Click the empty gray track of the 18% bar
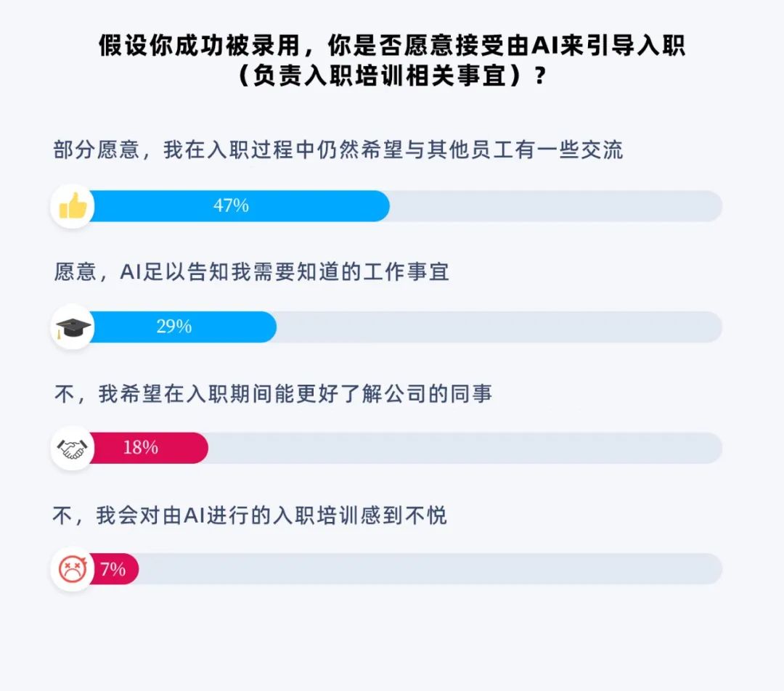 coord(465,448)
